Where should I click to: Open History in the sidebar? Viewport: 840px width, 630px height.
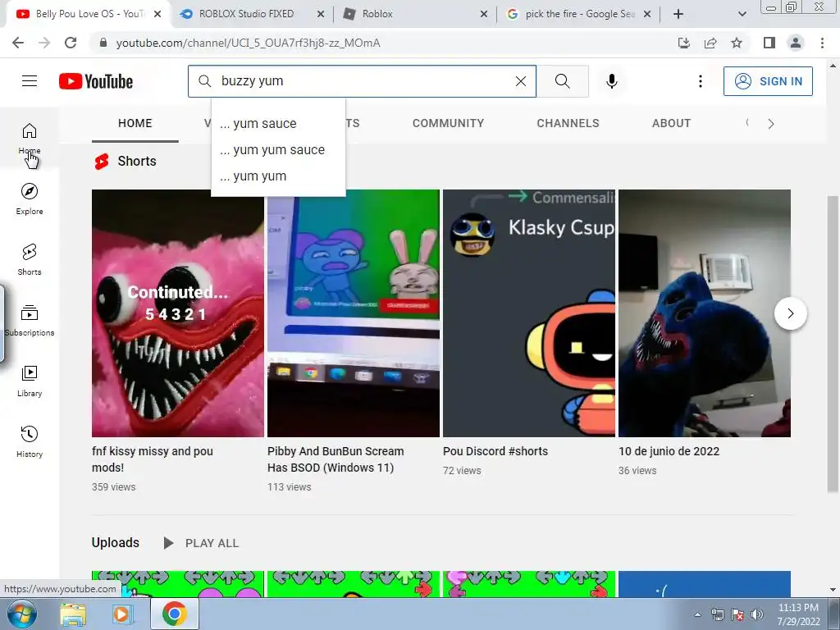pyautogui.click(x=30, y=441)
